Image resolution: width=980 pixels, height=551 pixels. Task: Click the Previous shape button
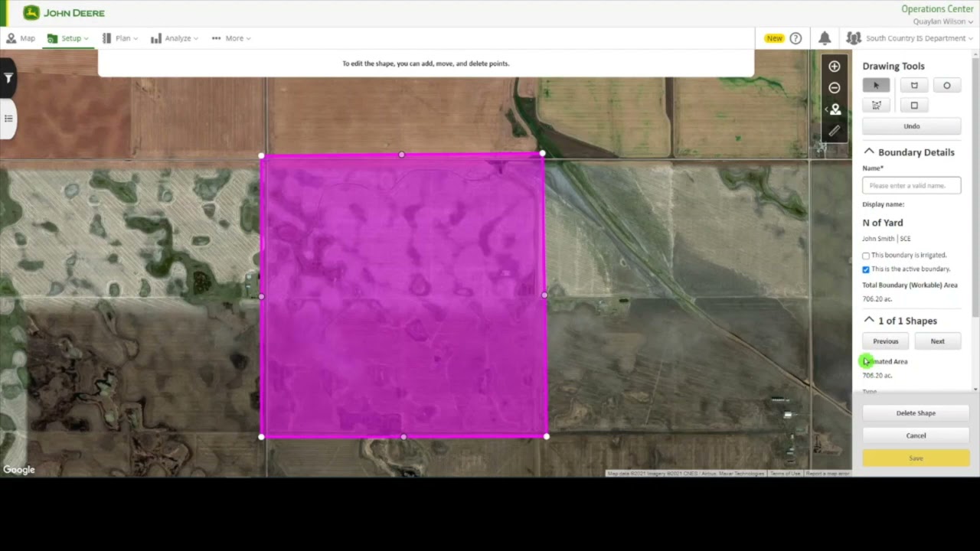[886, 341]
